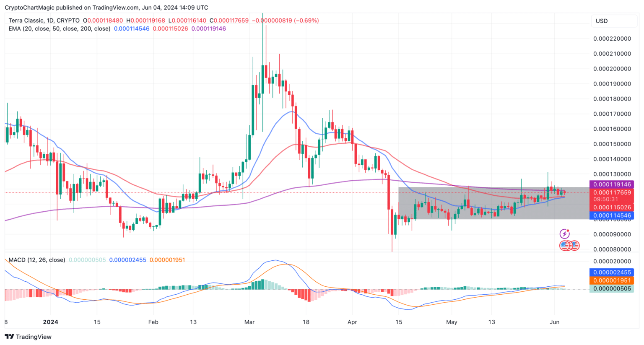Viewport: 644px width, 345px height.
Task: Click orange signal value 0.000001951 in legend
Action: [x=167, y=260]
